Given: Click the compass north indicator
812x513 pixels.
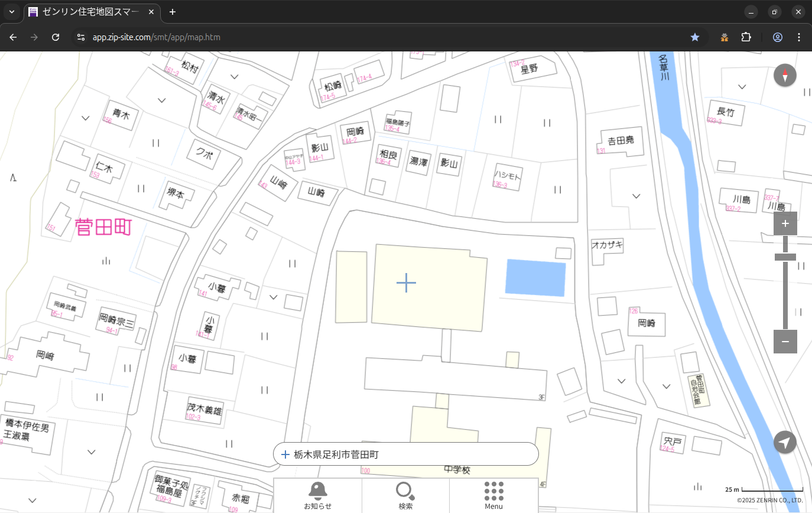Looking at the screenshot, I should (785, 76).
